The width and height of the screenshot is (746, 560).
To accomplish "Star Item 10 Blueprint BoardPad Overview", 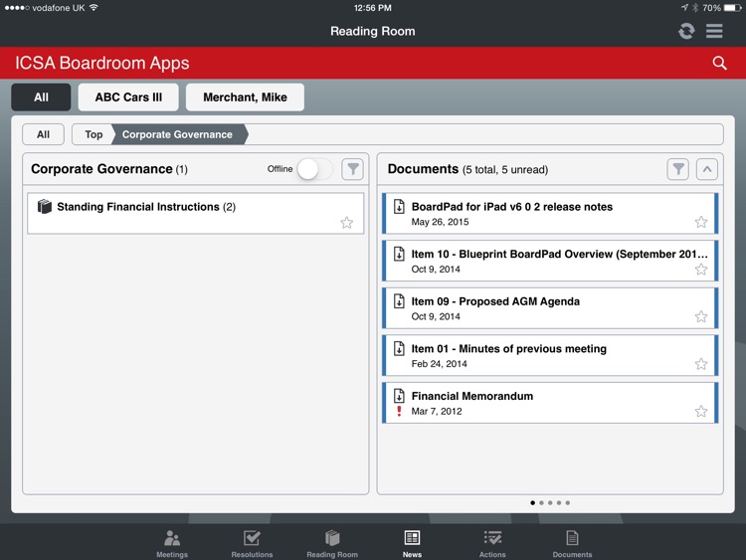I will [x=701, y=270].
